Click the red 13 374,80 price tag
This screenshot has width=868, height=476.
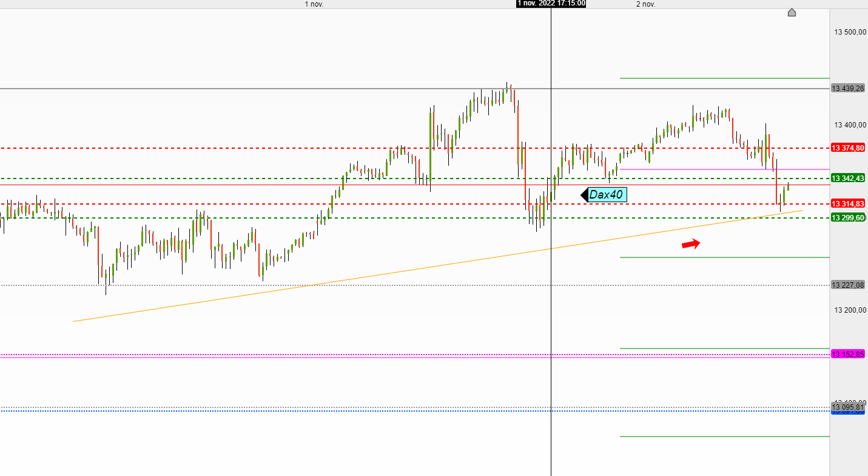(848, 148)
